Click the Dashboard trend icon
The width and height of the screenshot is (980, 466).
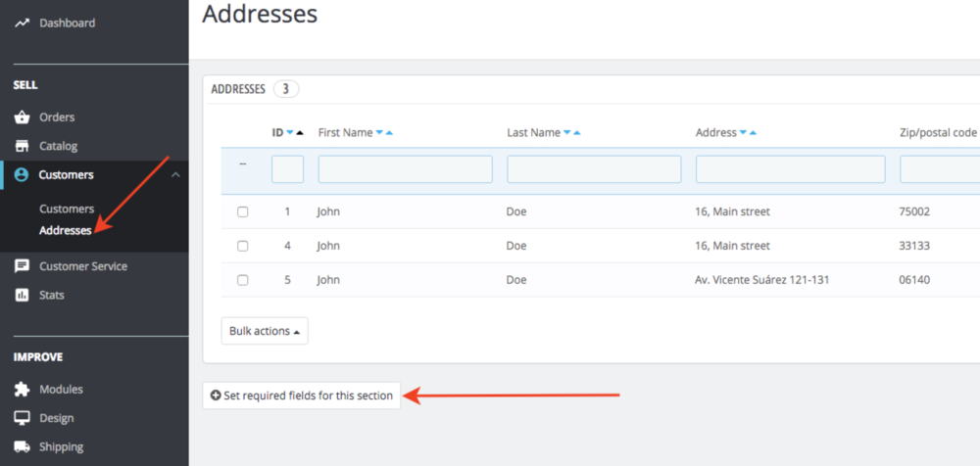click(x=22, y=23)
